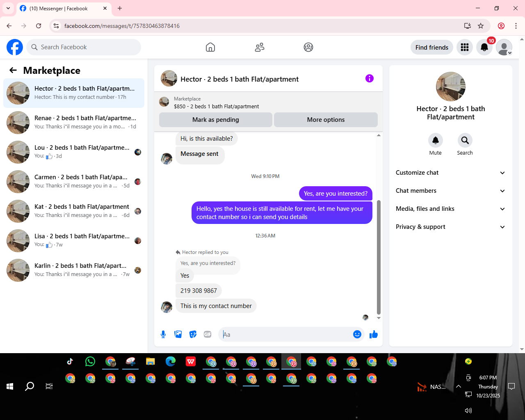The image size is (525, 420).
Task: Click Find friends button
Action: 432,47
